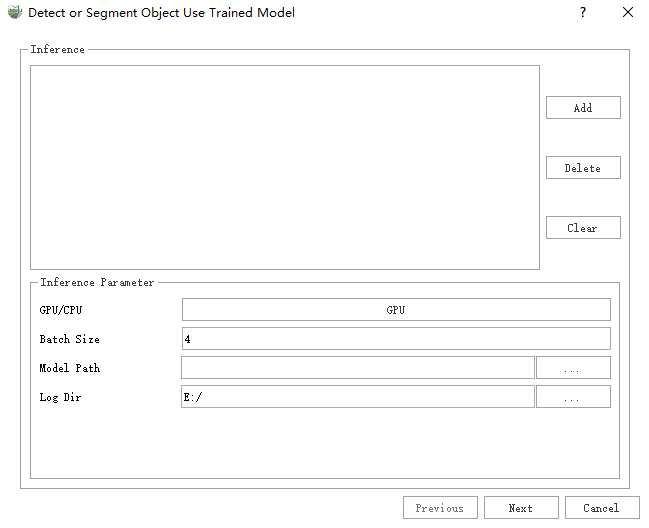
Task: Click the Model Path text field
Action: pyautogui.click(x=357, y=368)
